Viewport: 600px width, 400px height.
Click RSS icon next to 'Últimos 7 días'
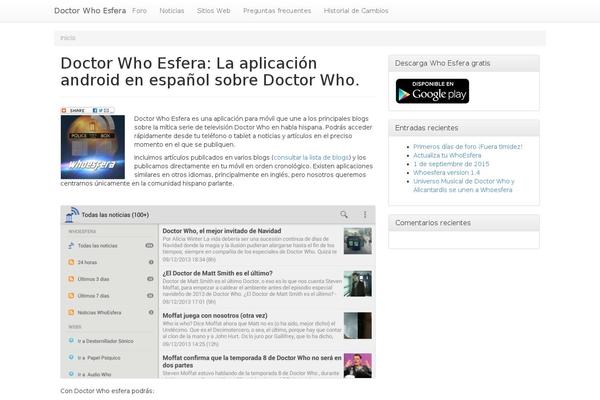(71, 296)
